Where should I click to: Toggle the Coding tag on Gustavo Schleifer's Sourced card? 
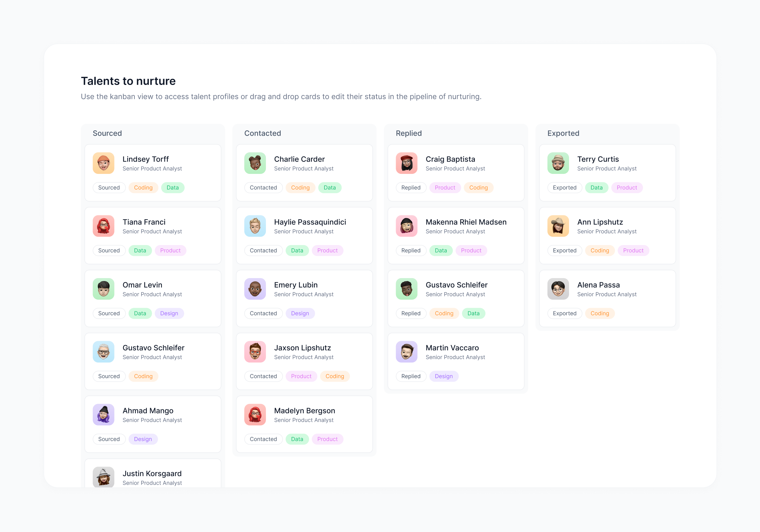click(x=143, y=376)
